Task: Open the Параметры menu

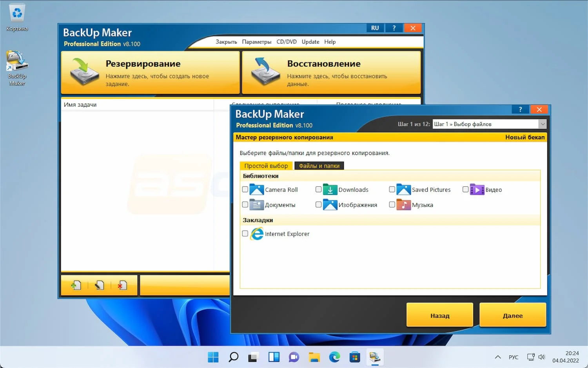Action: (x=257, y=42)
